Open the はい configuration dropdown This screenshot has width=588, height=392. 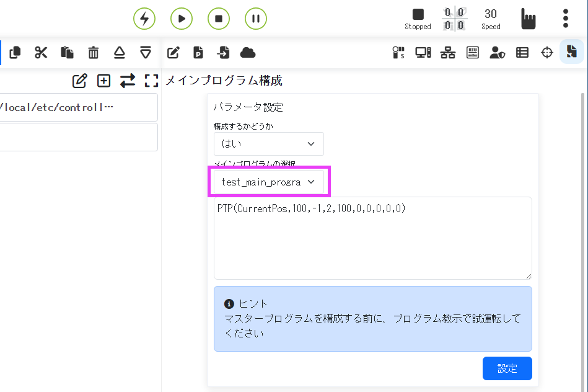tap(268, 144)
